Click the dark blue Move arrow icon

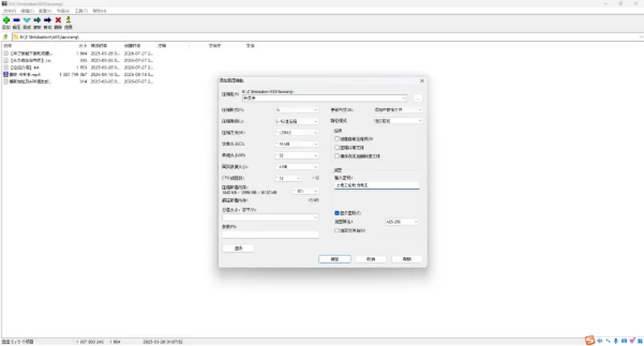(48, 20)
